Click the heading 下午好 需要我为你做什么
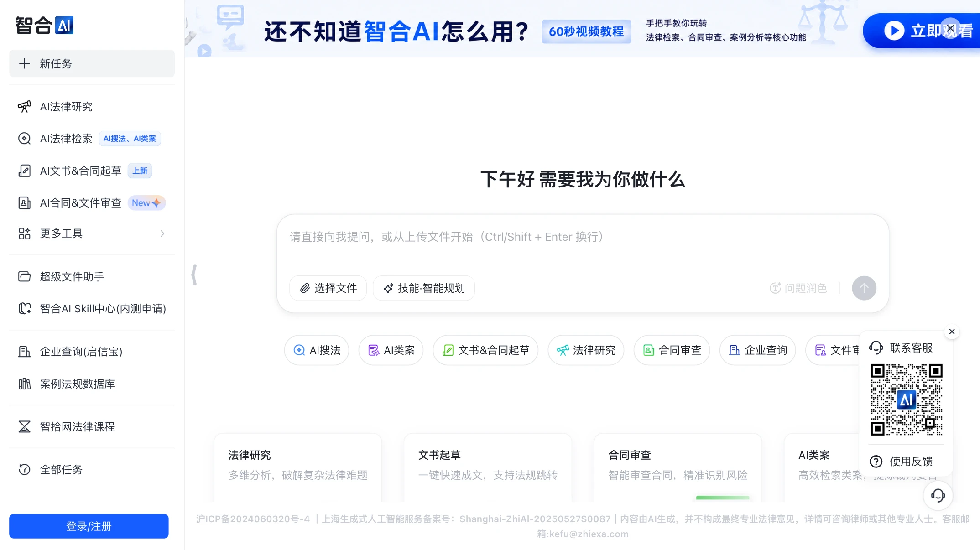Screen dimensions: 980x550 click(x=583, y=180)
